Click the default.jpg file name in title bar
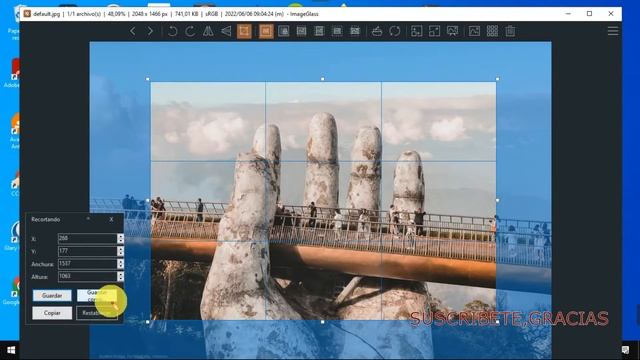The width and height of the screenshot is (640, 360). tap(46, 14)
